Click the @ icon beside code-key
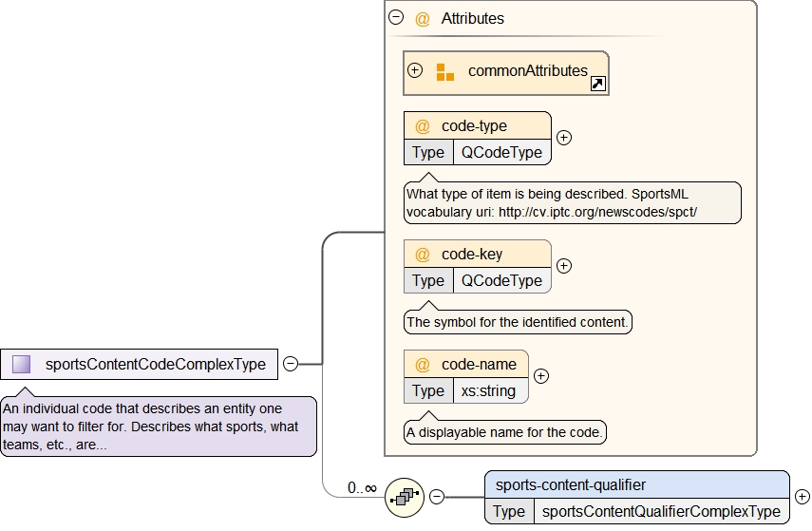This screenshot has width=812, height=531. pyautogui.click(x=423, y=255)
